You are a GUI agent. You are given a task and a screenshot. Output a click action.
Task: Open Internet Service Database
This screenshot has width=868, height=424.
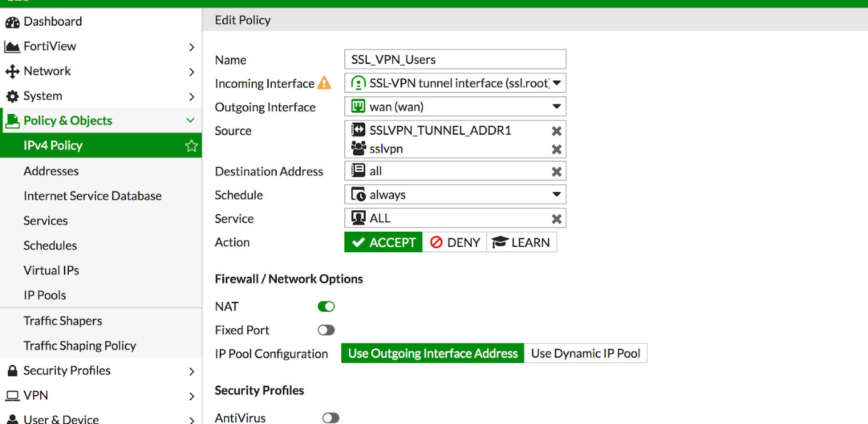93,196
